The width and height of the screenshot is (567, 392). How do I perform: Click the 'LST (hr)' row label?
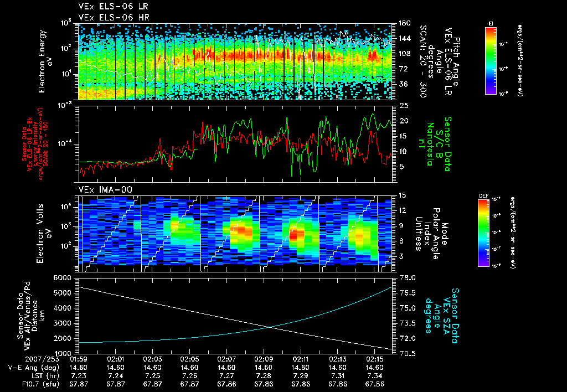44,376
